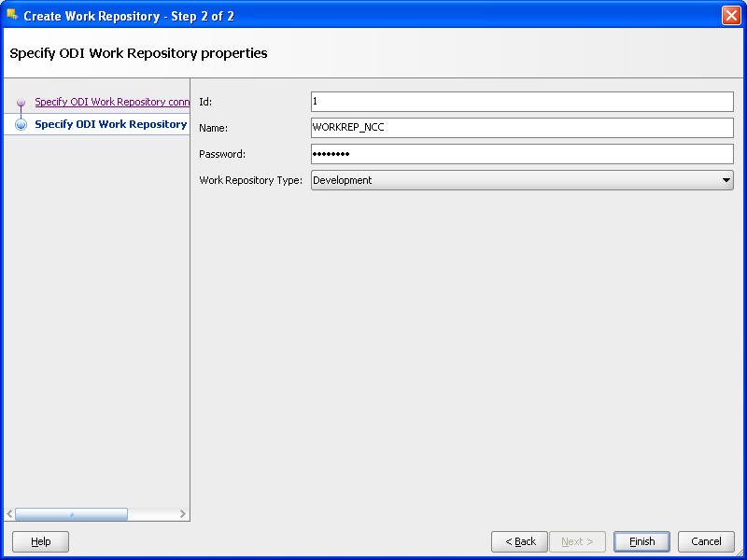
Task: Close the Create Work Repository dialog
Action: click(731, 16)
